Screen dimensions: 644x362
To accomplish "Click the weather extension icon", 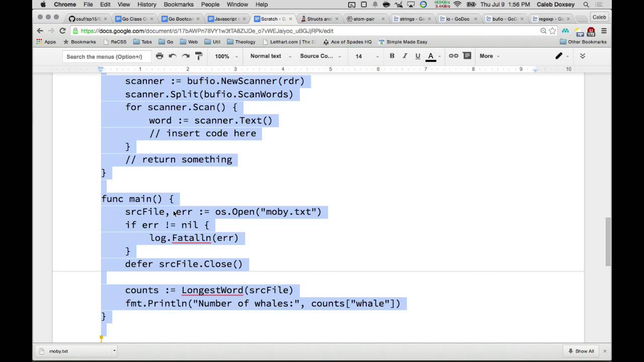I will 579,31.
